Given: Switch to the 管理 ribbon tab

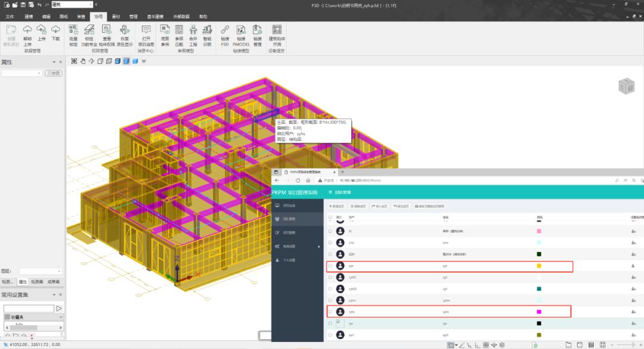Looking at the screenshot, I should pos(133,17).
